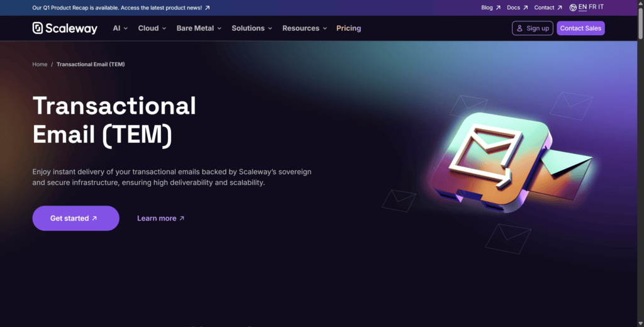Click the globe language icon
This screenshot has height=327, width=644.
573,8
